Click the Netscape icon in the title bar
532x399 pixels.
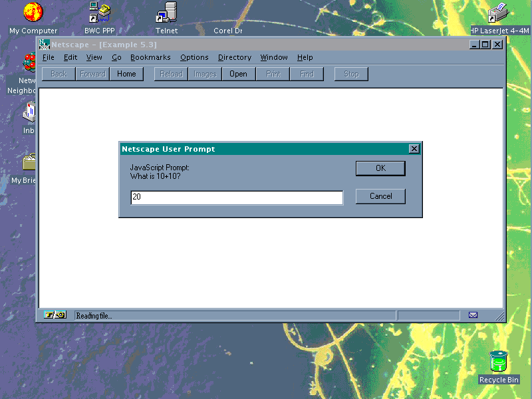click(45, 45)
